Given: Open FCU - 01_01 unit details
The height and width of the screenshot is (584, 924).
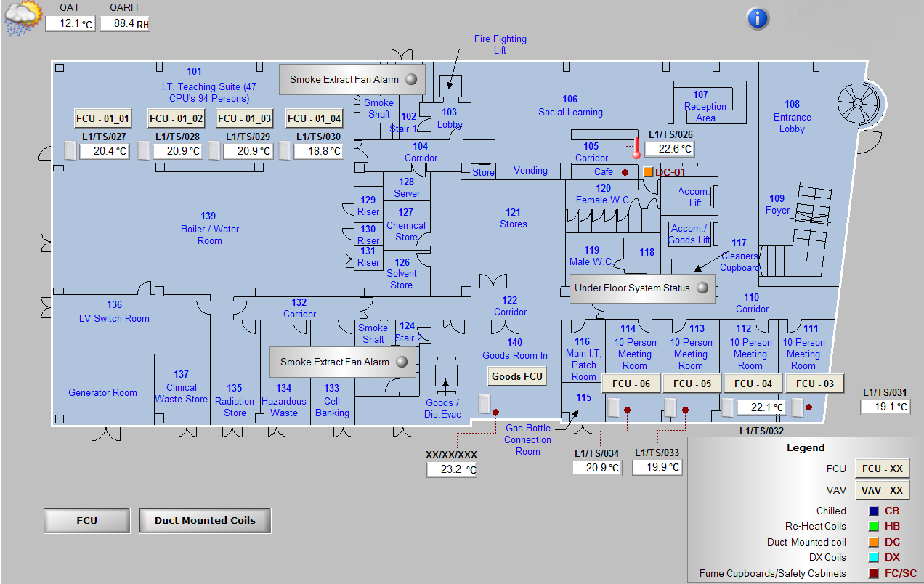Looking at the screenshot, I should tap(103, 118).
